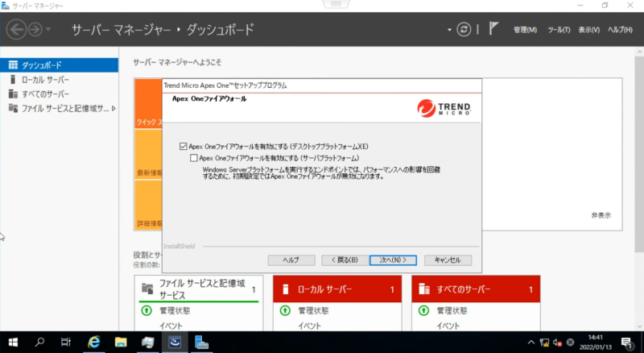Click ダッシュボード sidebar grid icon
This screenshot has width=644, height=353.
pos(13,65)
